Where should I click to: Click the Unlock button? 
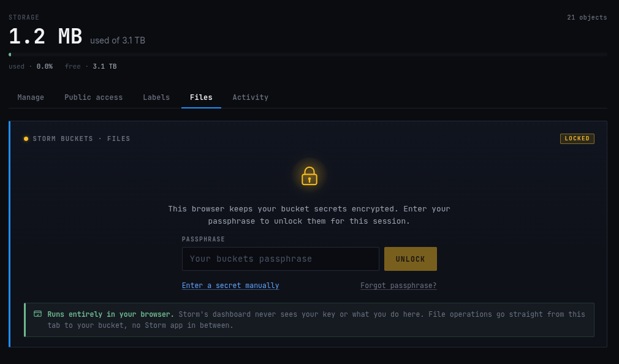coord(410,259)
